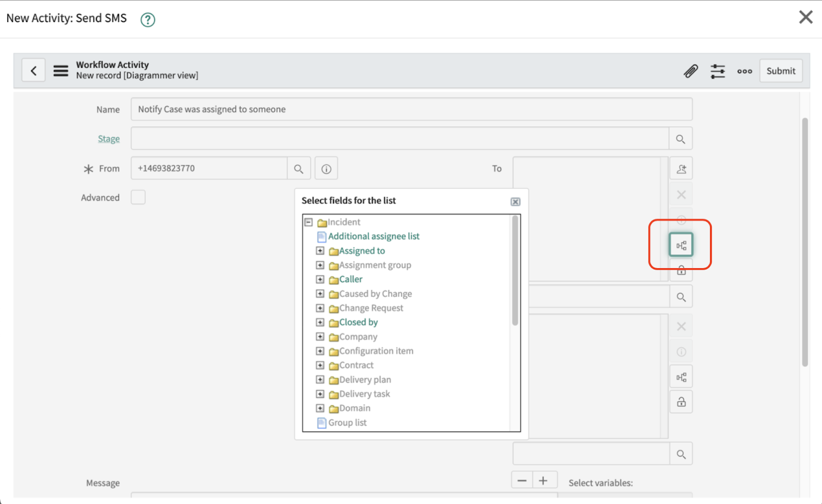Screen dimensions: 822x504
Task: Manage attachments with the paperclip icon
Action: [x=691, y=71]
